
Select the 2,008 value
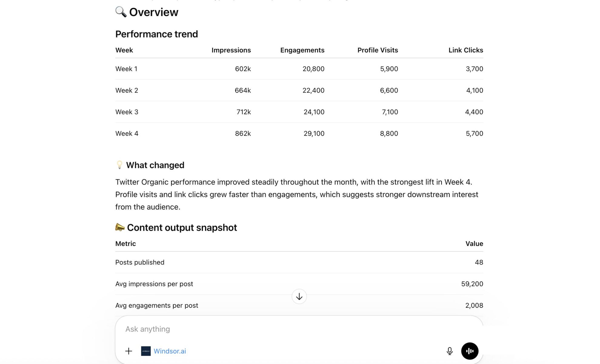[x=474, y=305]
